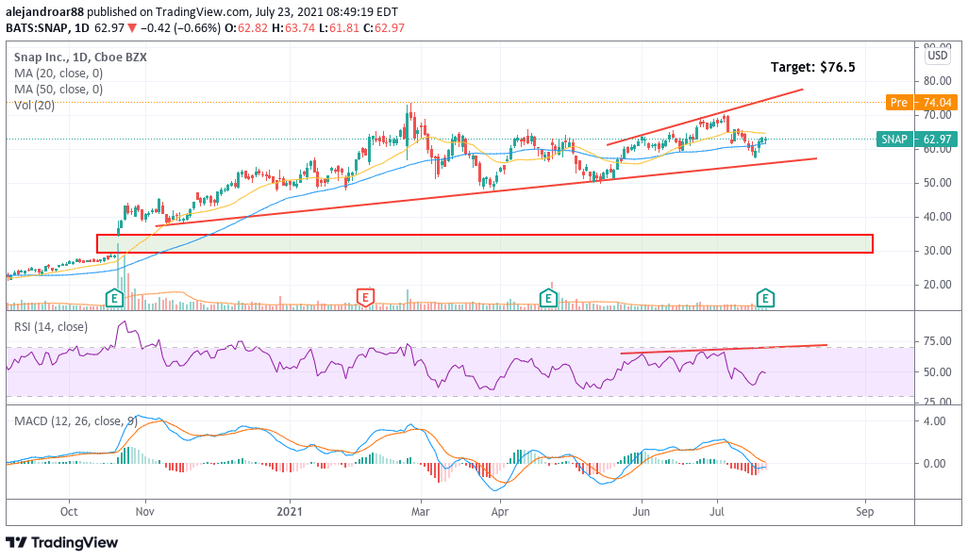The width and height of the screenshot is (968, 560).
Task: Click the orange Pre 74.04 price label
Action: 922,103
